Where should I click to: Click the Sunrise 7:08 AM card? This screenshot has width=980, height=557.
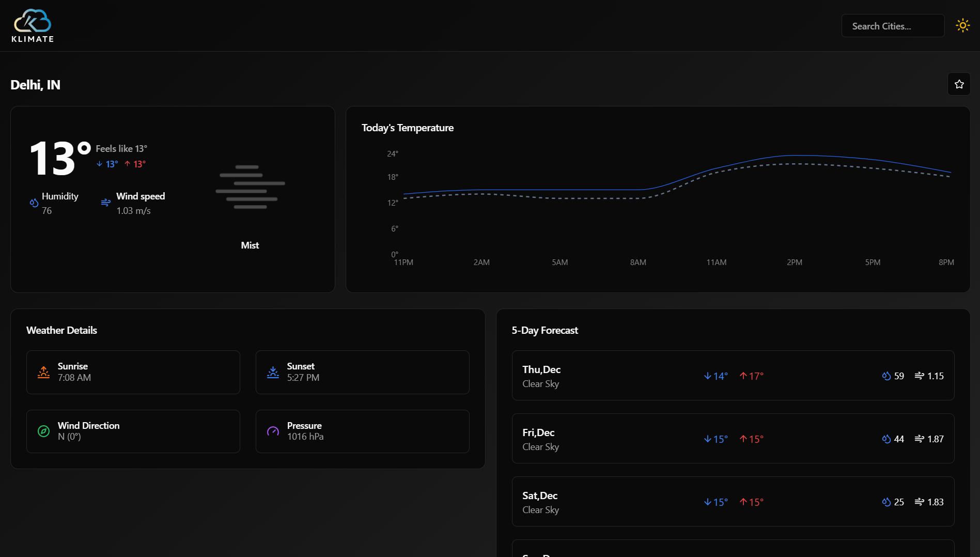pyautogui.click(x=133, y=372)
